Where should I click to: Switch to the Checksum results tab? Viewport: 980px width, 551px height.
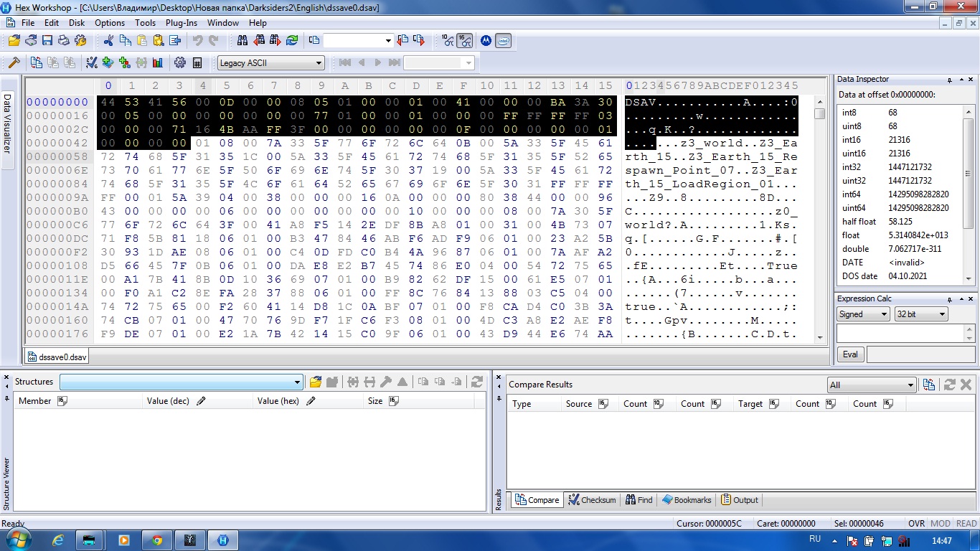[592, 500]
